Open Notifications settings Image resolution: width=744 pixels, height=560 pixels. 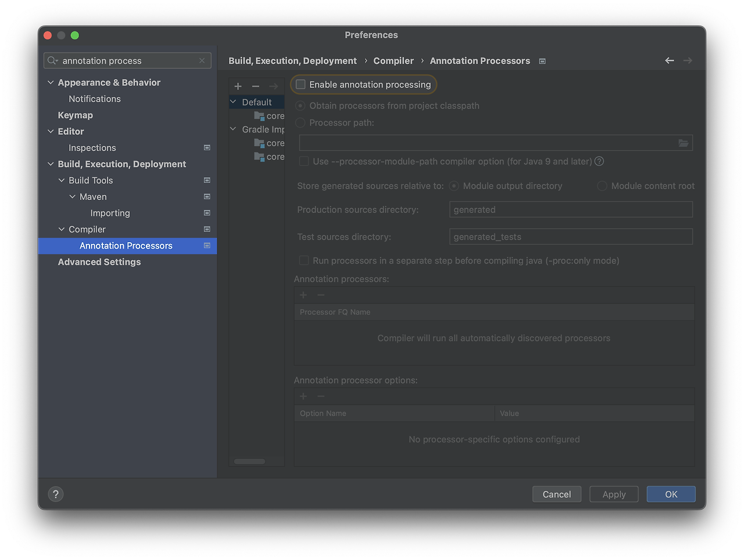[95, 99]
